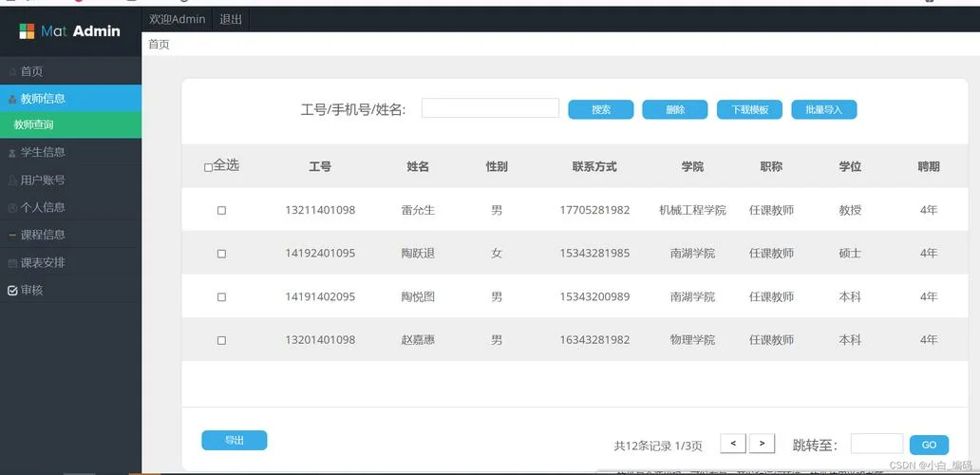Expand the 个人信息 sidebar section

click(x=70, y=207)
